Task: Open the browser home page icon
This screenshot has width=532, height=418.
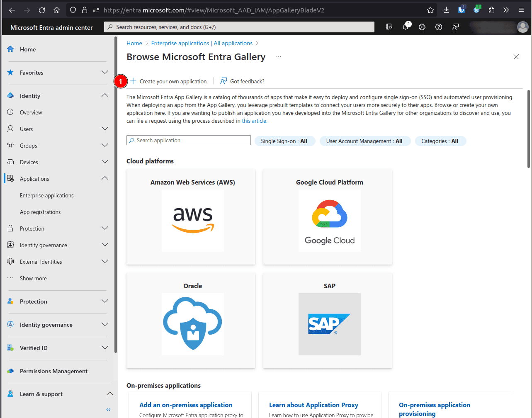Action: pyautogui.click(x=57, y=10)
